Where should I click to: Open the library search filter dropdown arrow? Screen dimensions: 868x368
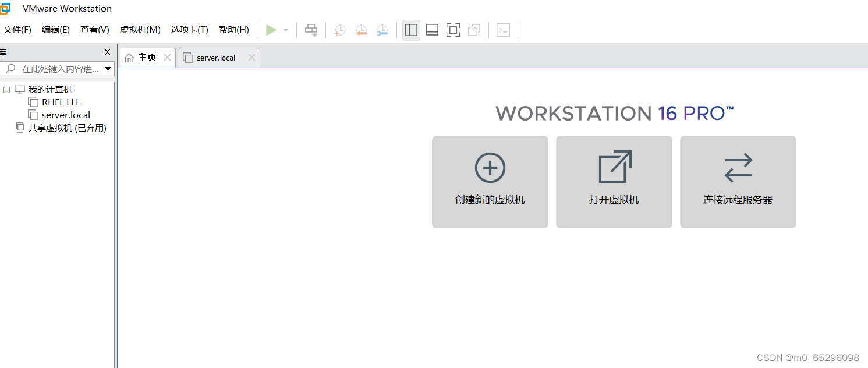click(108, 69)
